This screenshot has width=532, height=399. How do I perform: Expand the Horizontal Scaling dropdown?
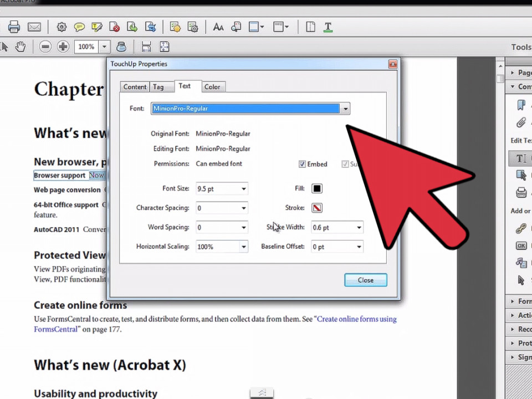pyautogui.click(x=243, y=247)
